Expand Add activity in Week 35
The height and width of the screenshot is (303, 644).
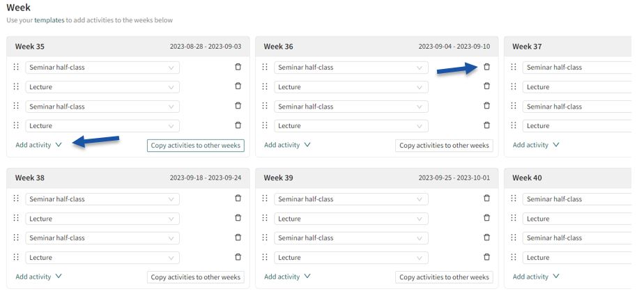(39, 145)
